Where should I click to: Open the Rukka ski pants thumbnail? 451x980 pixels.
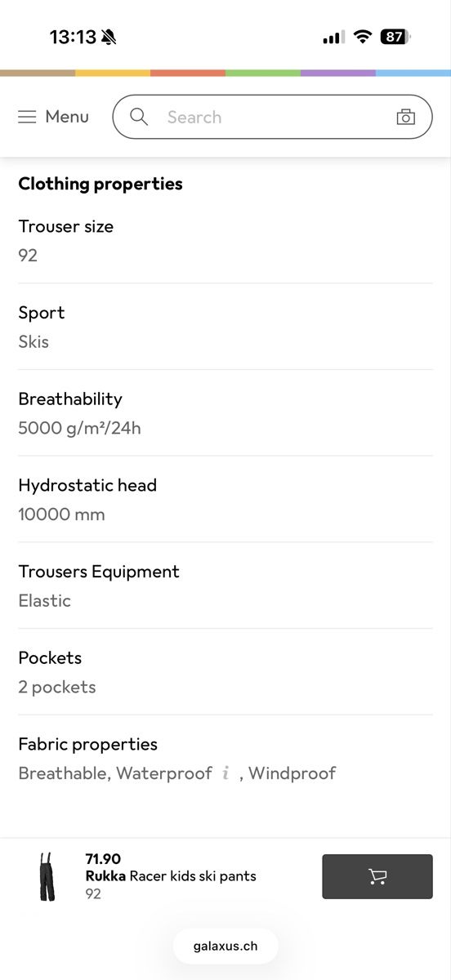point(47,876)
